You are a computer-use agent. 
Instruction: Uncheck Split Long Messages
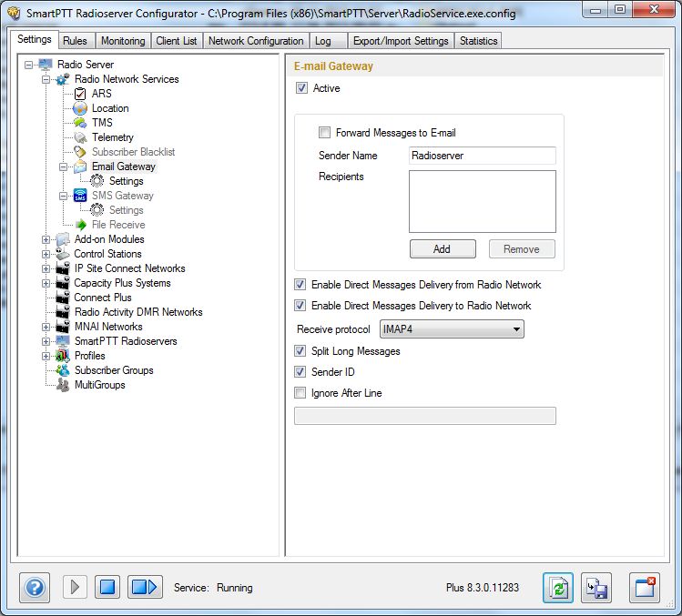(300, 351)
